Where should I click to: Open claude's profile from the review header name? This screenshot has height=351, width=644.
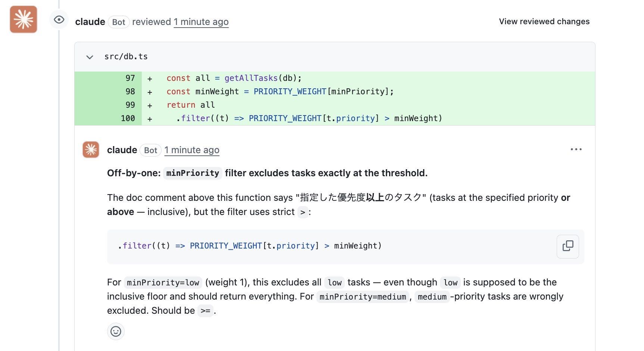(x=90, y=22)
